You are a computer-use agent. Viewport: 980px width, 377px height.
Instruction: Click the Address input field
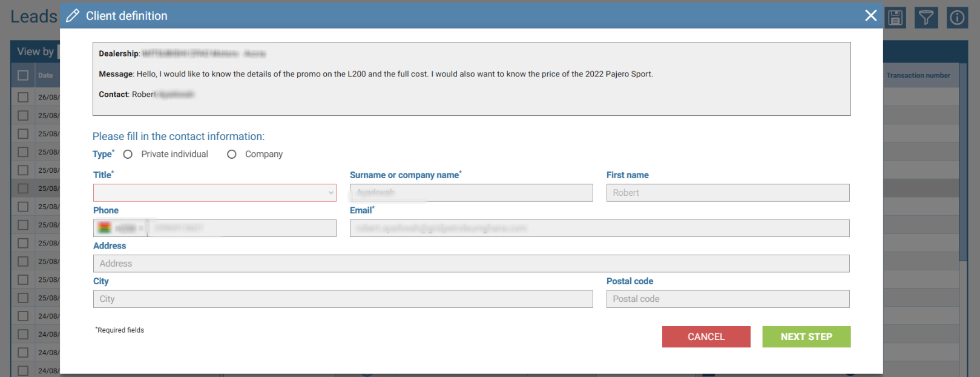472,264
